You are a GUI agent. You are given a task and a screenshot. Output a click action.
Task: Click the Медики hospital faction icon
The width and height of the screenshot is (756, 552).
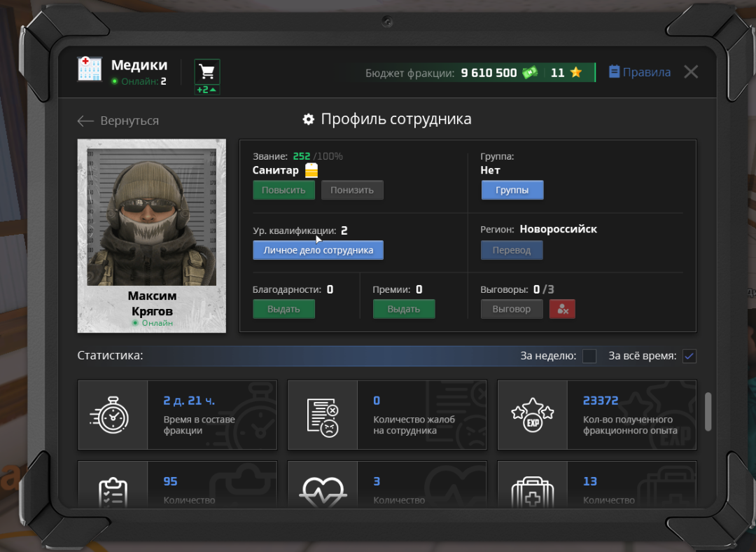(90, 69)
